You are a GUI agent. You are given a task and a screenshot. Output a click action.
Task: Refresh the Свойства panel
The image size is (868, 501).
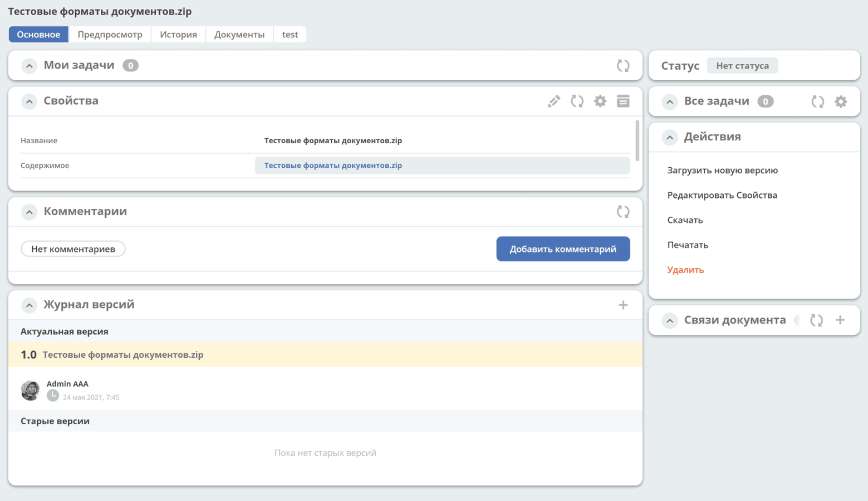pyautogui.click(x=577, y=101)
